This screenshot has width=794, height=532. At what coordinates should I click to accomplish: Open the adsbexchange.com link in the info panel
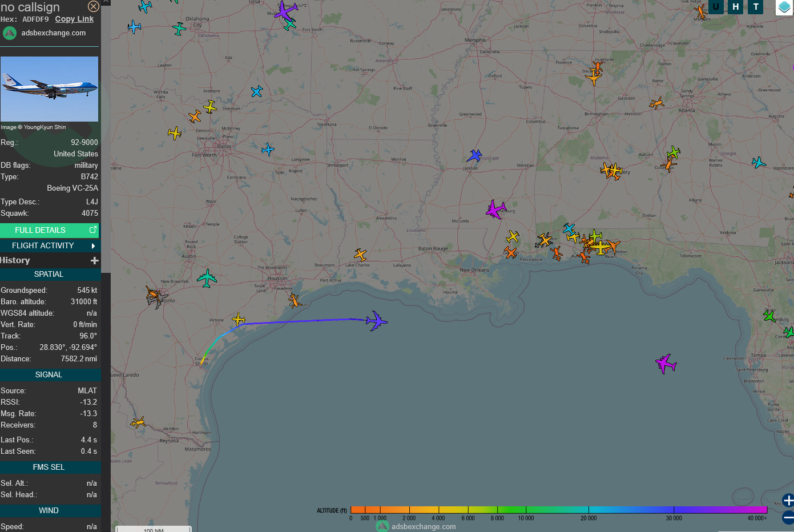click(54, 33)
